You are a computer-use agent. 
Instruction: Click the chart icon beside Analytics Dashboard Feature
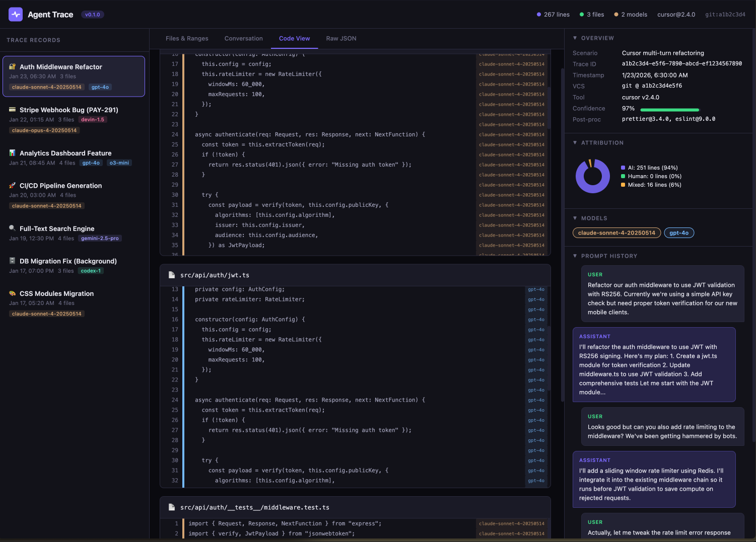[13, 153]
